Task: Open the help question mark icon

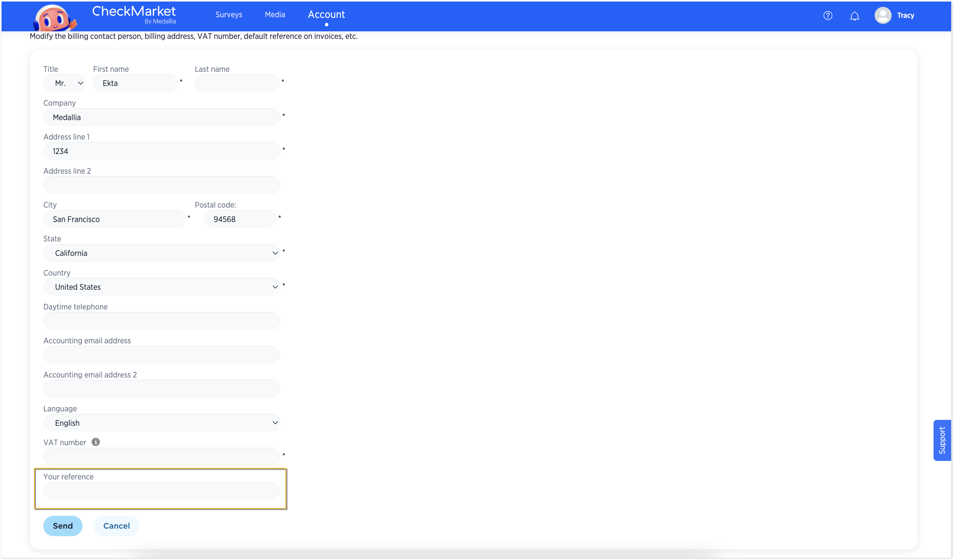Action: (x=828, y=15)
